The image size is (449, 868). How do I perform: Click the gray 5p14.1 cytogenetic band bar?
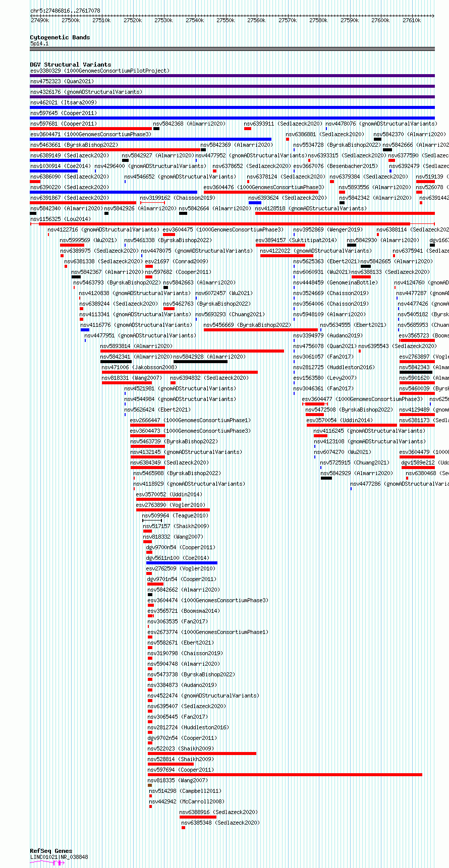tap(232, 49)
